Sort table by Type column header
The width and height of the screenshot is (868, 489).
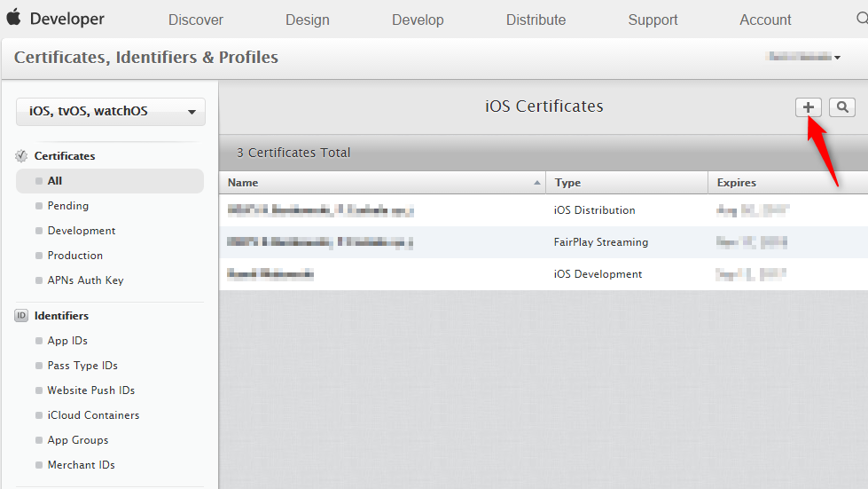[627, 183]
